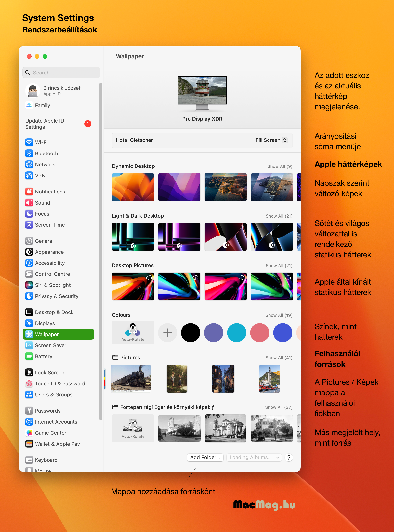Image resolution: width=394 pixels, height=532 pixels.
Task: Show all 21 Desktop Pictures
Action: click(279, 266)
